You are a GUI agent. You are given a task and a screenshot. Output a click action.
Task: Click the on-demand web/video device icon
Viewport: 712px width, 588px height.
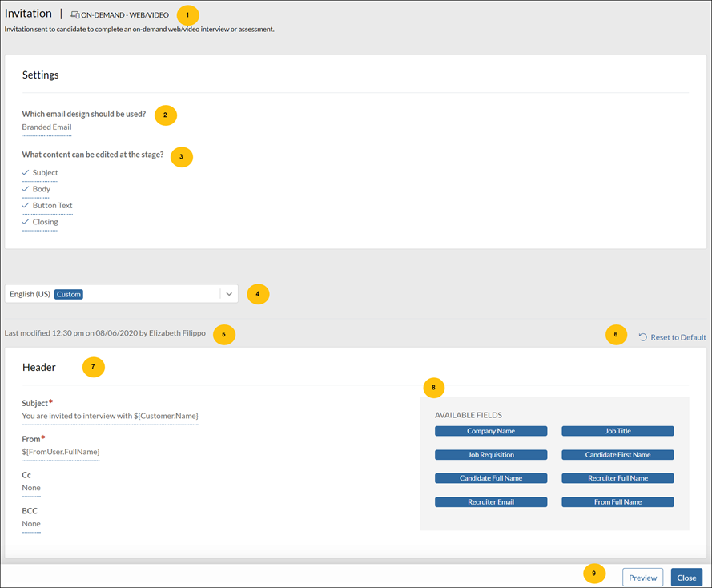click(75, 15)
